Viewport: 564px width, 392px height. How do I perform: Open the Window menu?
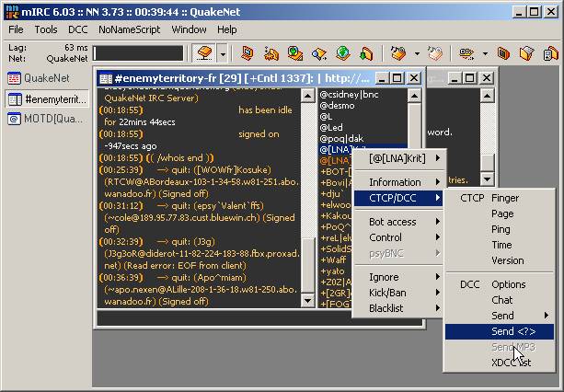(x=189, y=29)
